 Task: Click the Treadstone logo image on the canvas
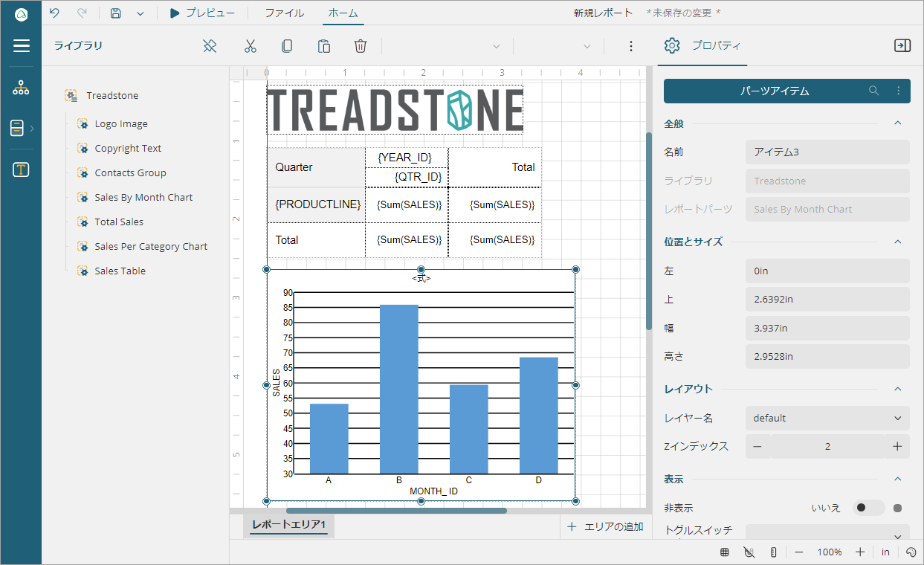(x=395, y=110)
